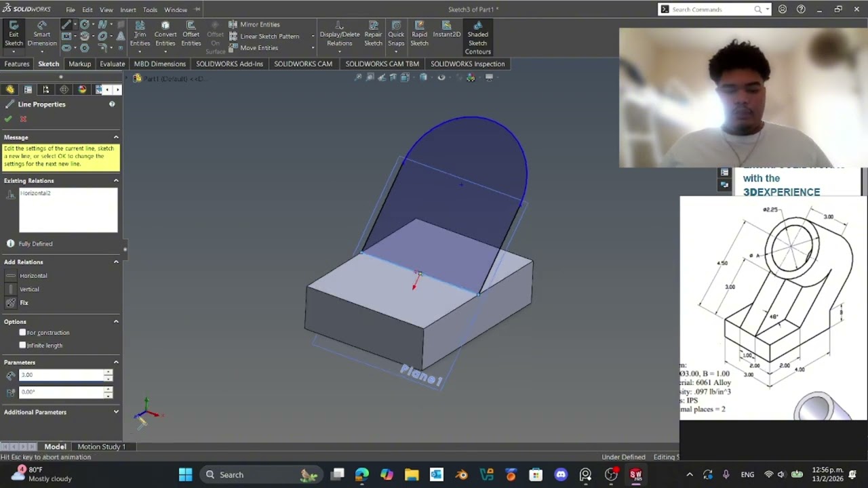
Task: Open the Insert menu
Action: pyautogui.click(x=128, y=10)
